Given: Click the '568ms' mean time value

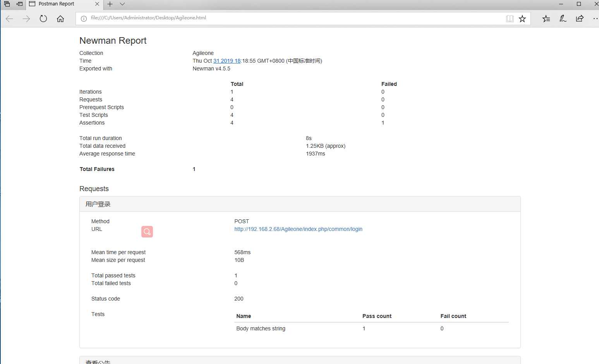Looking at the screenshot, I should click(242, 252).
